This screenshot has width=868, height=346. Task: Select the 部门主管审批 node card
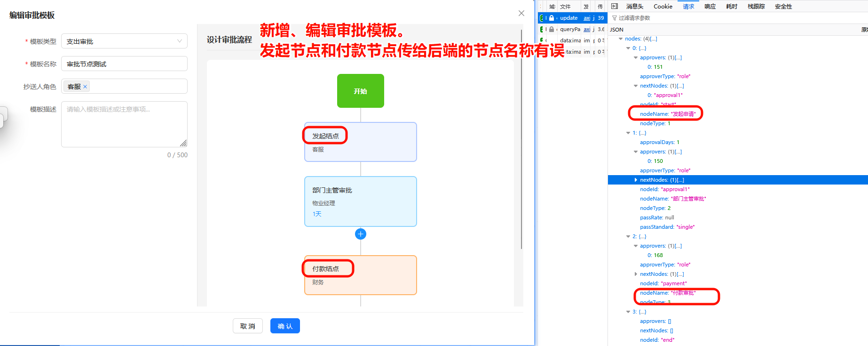click(361, 201)
